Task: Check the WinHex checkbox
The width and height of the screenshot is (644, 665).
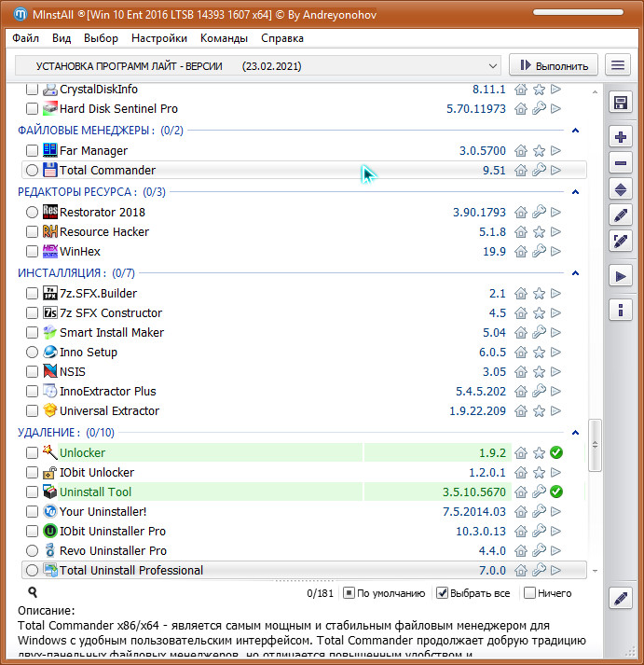Action: tap(32, 252)
